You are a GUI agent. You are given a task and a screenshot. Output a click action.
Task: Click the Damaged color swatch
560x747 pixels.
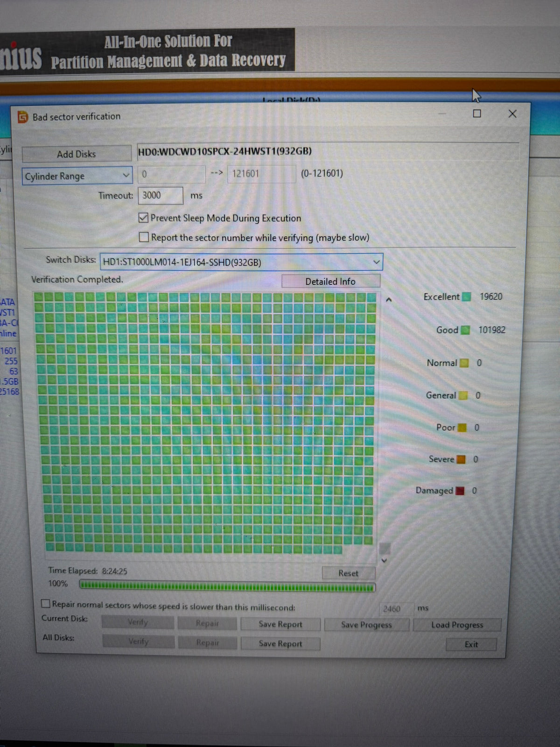click(460, 491)
